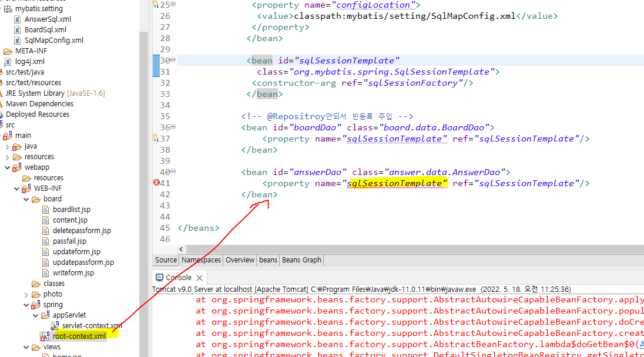Expand the resources folder under main

click(8, 157)
